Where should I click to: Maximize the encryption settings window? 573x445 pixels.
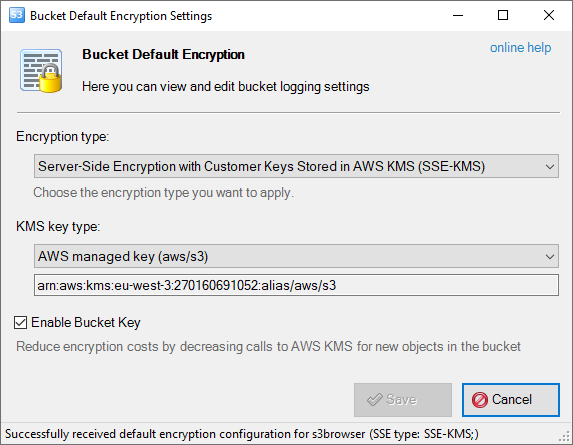[x=503, y=15]
